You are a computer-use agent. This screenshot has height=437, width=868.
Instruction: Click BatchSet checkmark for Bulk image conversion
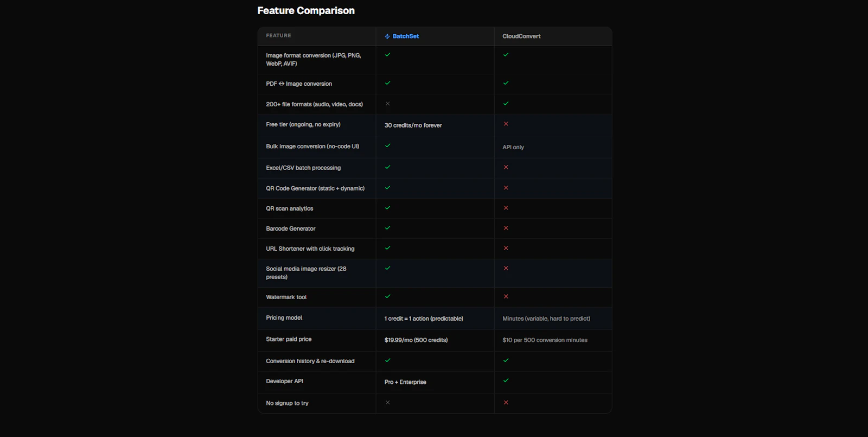pos(388,145)
